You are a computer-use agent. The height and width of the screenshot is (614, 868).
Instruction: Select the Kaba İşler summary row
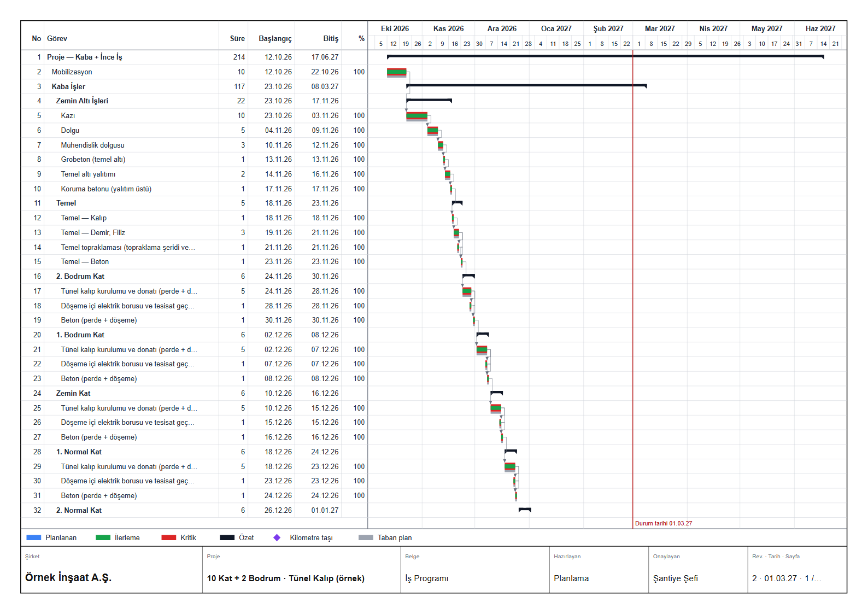coord(194,86)
